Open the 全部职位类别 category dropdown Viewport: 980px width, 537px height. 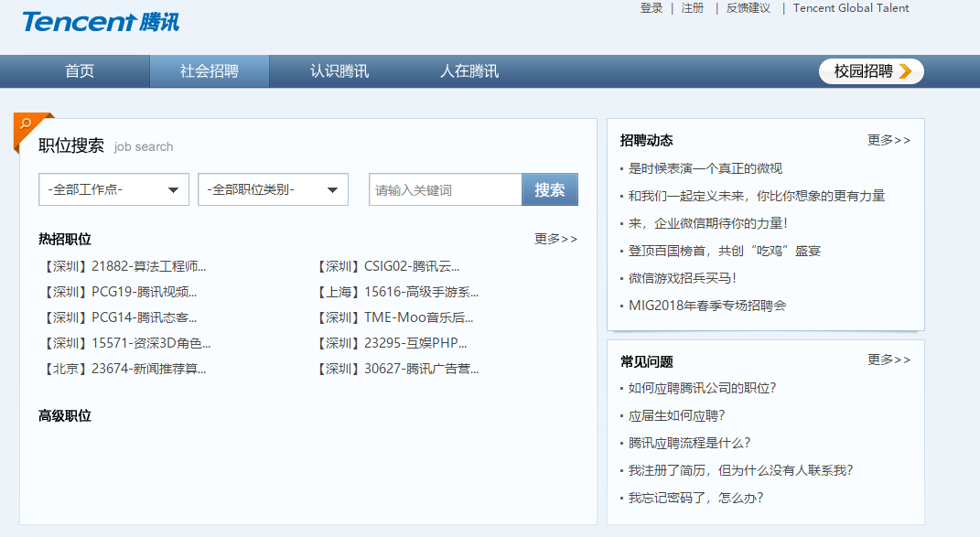click(x=273, y=189)
